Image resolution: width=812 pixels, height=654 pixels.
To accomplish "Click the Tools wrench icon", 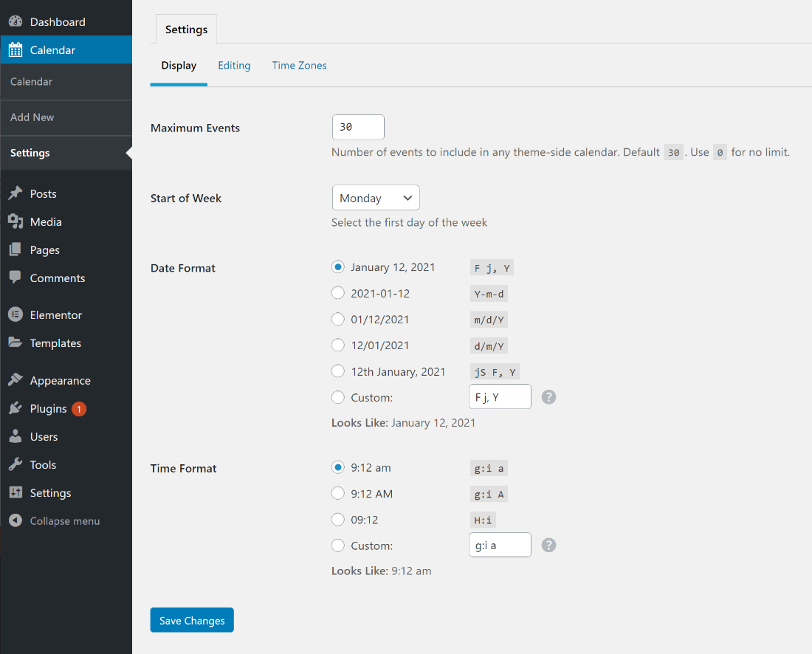I will 16,464.
